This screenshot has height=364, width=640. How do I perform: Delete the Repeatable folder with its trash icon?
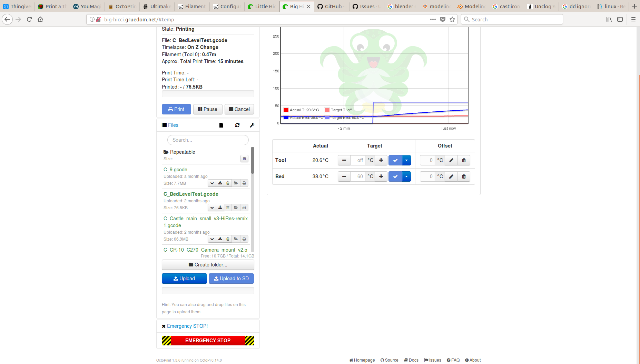tap(244, 159)
